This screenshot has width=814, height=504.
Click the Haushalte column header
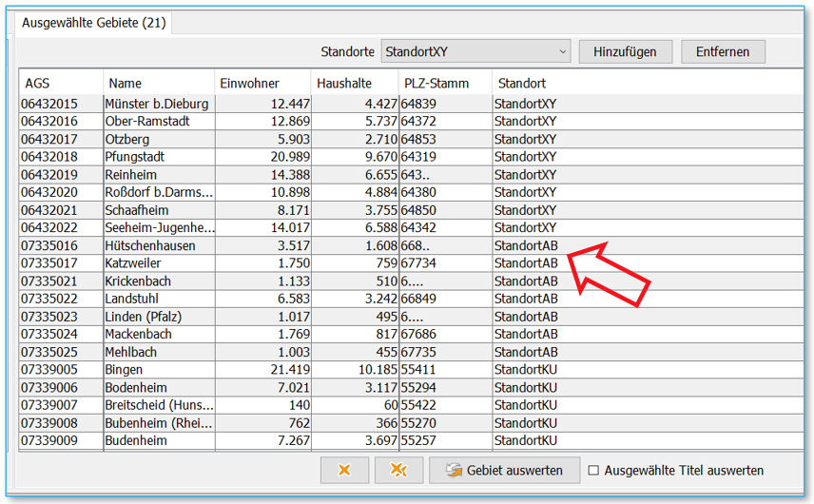tap(353, 84)
